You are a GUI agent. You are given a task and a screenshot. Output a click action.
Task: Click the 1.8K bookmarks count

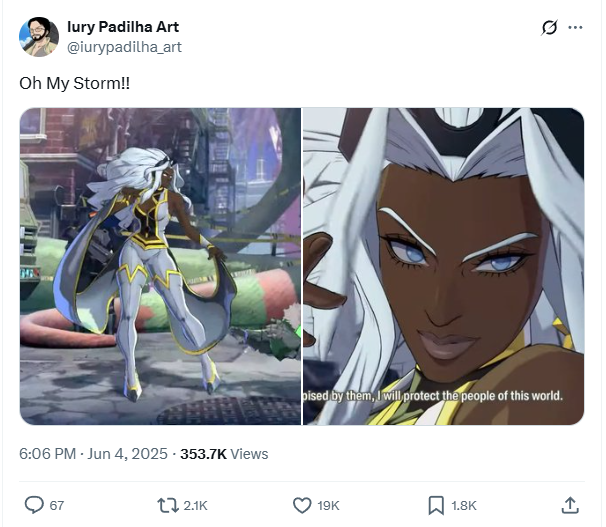(x=464, y=505)
